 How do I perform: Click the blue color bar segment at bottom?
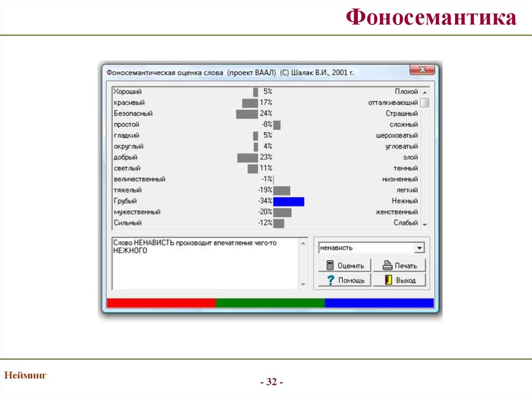point(379,303)
